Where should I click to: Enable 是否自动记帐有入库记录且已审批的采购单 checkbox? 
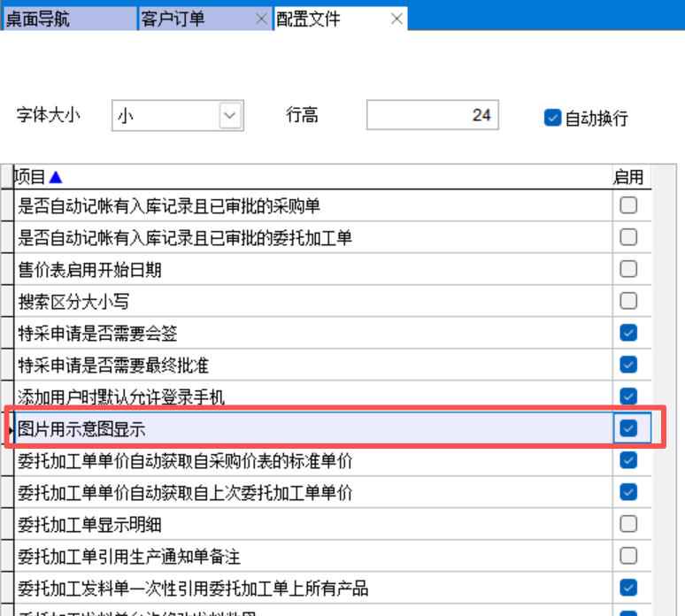(x=628, y=205)
